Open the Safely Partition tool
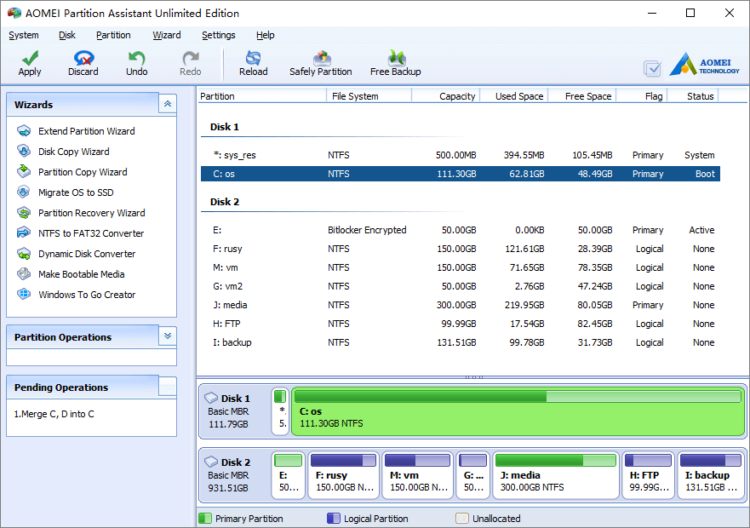Viewport: 750px width, 528px height. coord(321,59)
